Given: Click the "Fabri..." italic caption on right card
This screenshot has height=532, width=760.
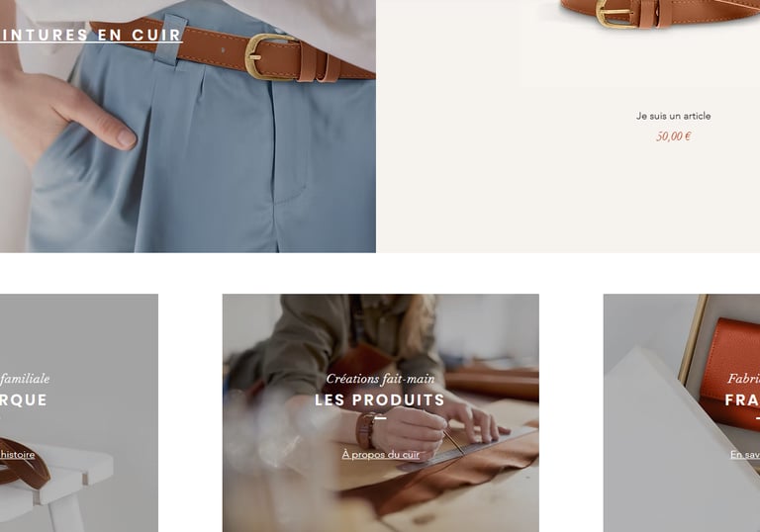Looking at the screenshot, I should pyautogui.click(x=743, y=379).
